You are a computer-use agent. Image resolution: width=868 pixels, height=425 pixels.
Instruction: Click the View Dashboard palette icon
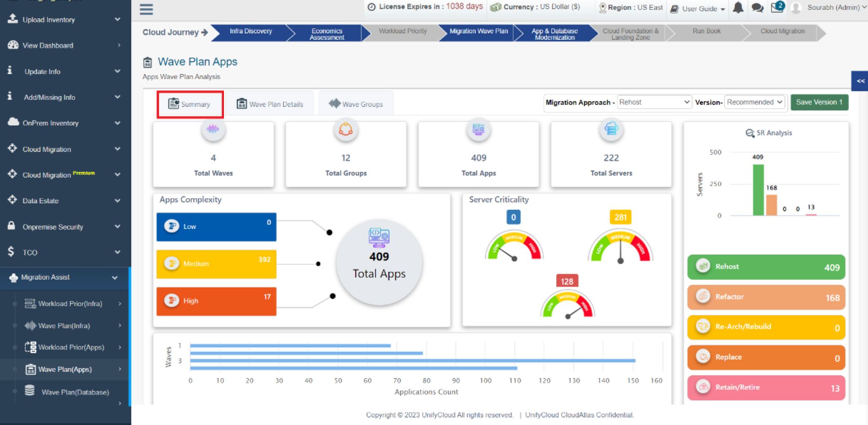pos(13,45)
